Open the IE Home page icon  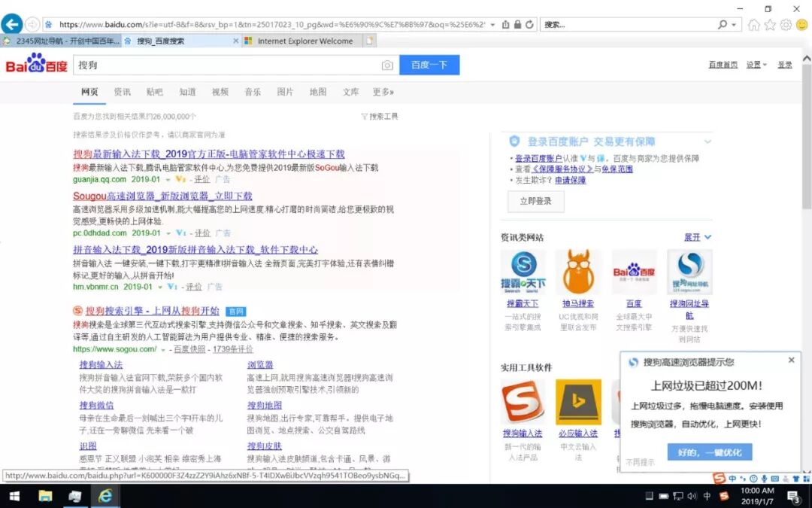pos(754,24)
